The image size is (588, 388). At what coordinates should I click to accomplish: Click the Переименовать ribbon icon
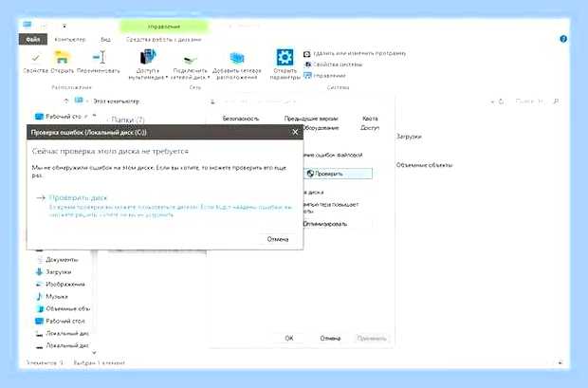coord(99,58)
